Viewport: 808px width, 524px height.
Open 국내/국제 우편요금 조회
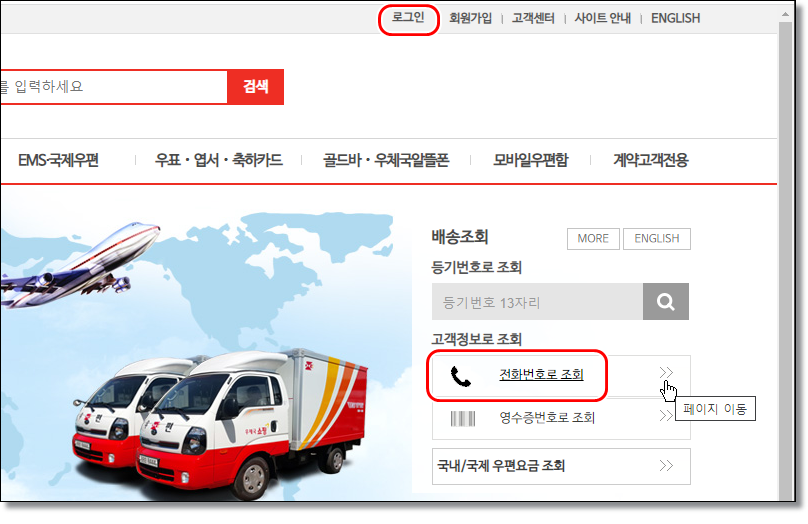click(x=561, y=466)
